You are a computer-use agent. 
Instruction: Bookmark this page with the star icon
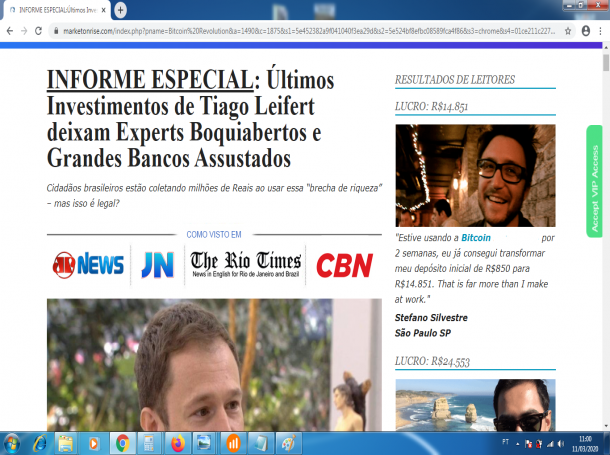point(568,31)
